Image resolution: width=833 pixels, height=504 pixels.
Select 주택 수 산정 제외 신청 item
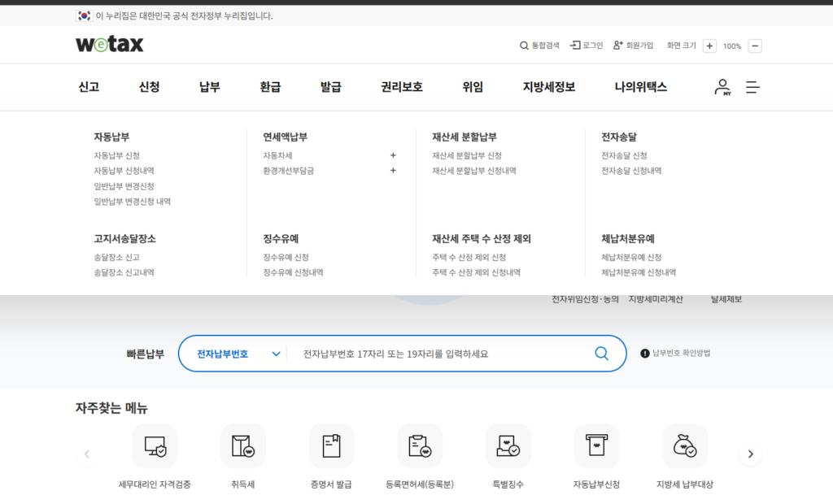tap(469, 257)
